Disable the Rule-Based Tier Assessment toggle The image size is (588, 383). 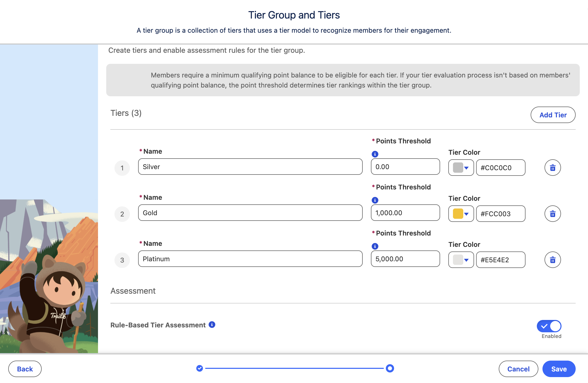click(x=549, y=326)
